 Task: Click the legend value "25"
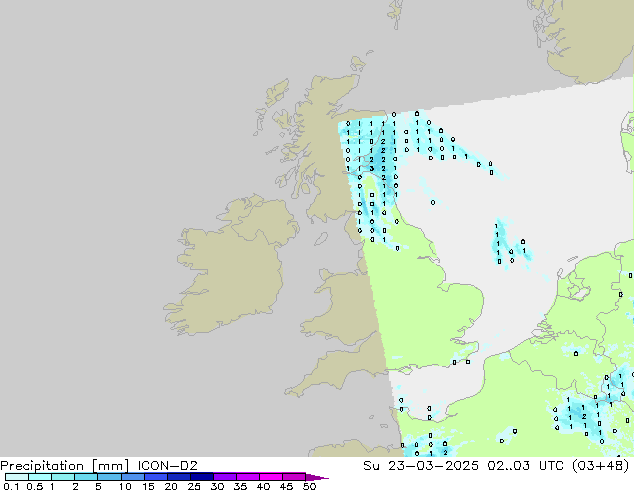coord(194,486)
